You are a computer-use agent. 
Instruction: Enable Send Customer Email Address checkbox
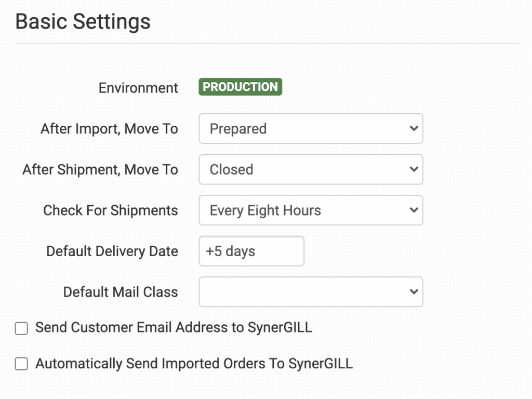point(21,328)
